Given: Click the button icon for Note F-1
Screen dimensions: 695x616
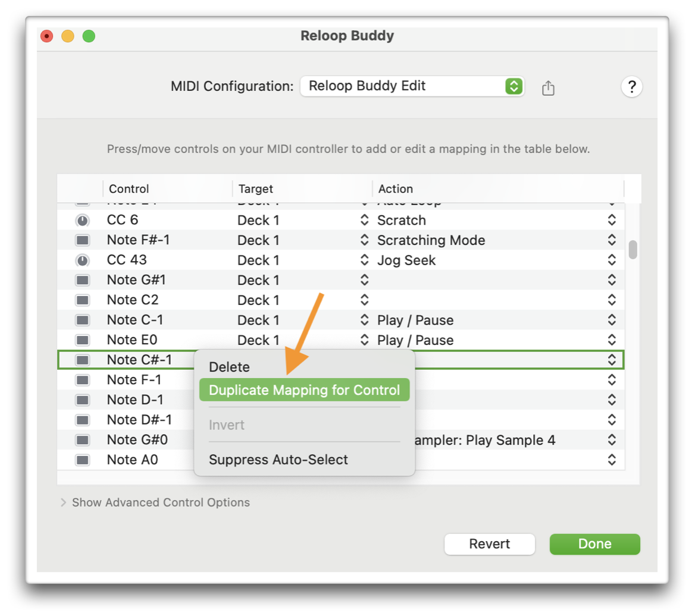Looking at the screenshot, I should (x=83, y=379).
